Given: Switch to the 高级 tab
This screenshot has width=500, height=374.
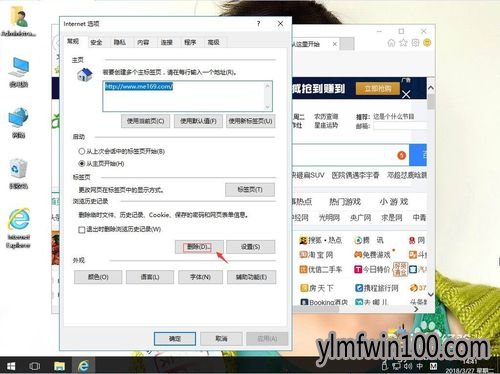Looking at the screenshot, I should pyautogui.click(x=213, y=42).
